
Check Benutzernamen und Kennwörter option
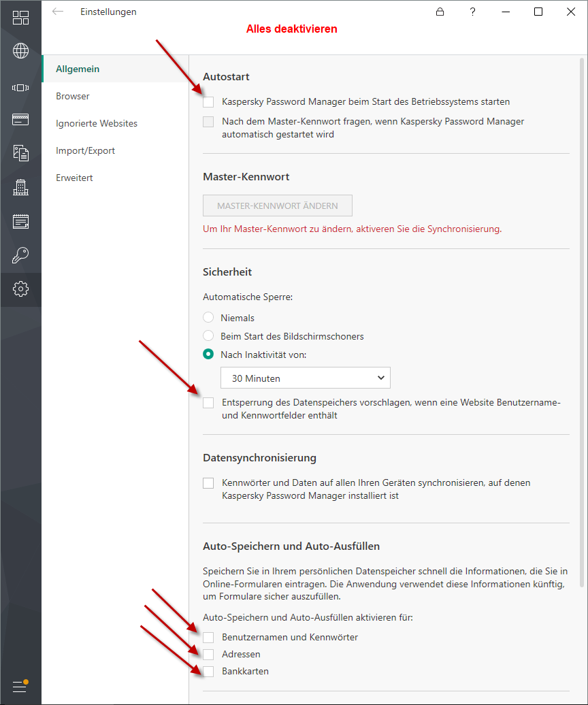[x=208, y=638]
